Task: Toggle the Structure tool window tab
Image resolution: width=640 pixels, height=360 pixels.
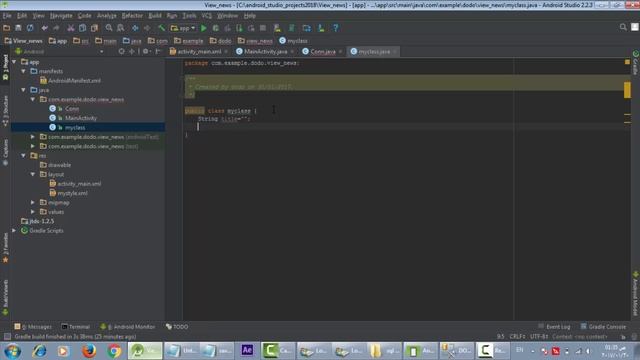Action: tap(5, 111)
